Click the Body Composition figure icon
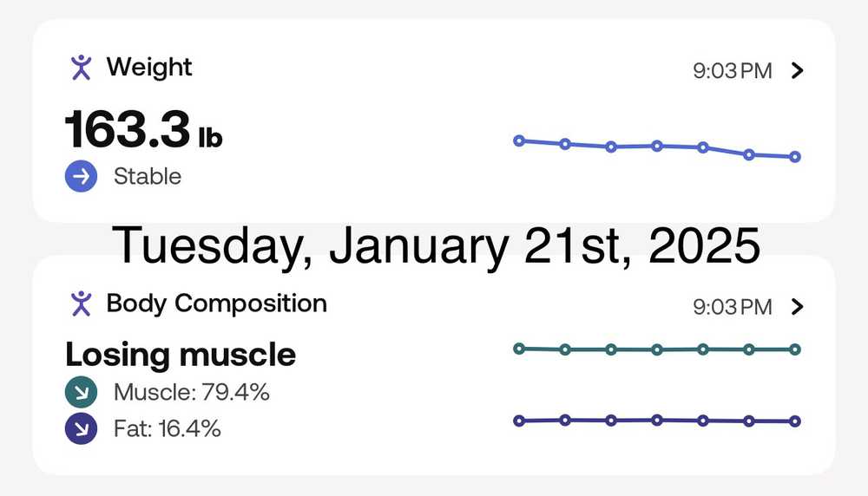 [x=81, y=303]
